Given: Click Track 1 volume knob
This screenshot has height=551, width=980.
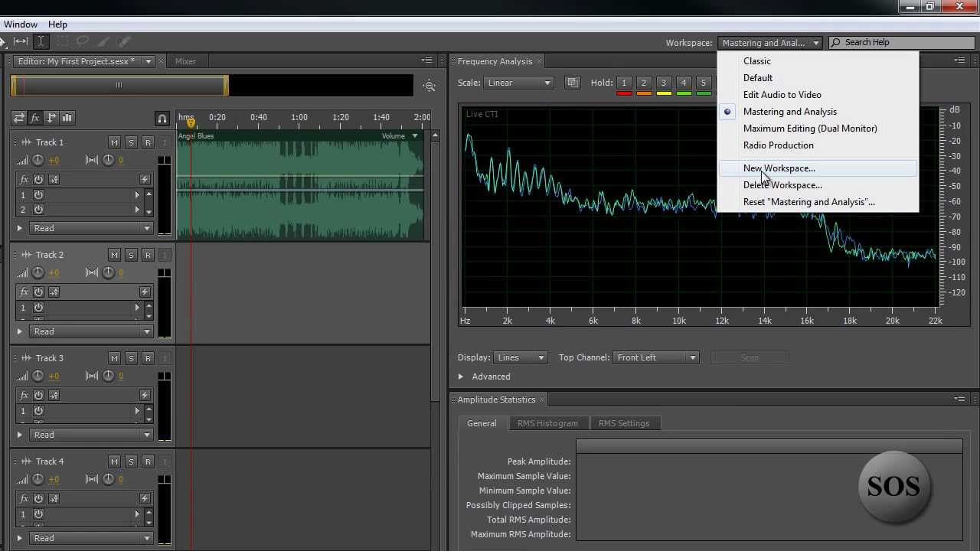Looking at the screenshot, I should tap(38, 160).
